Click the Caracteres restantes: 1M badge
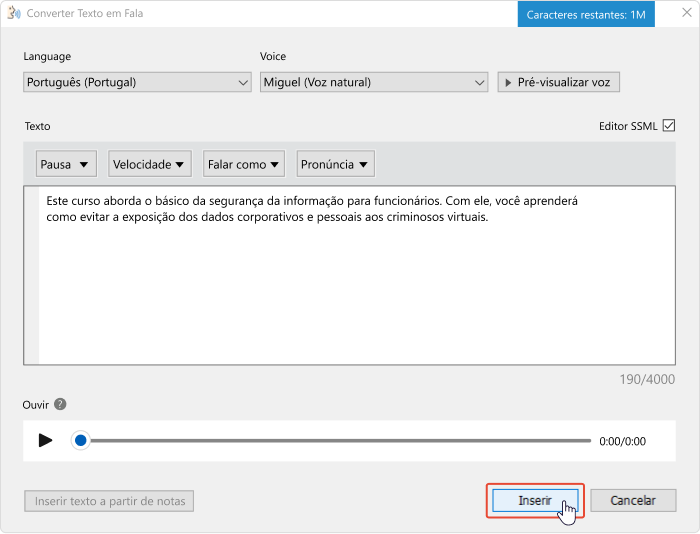Image resolution: width=700 pixels, height=534 pixels. [x=586, y=14]
